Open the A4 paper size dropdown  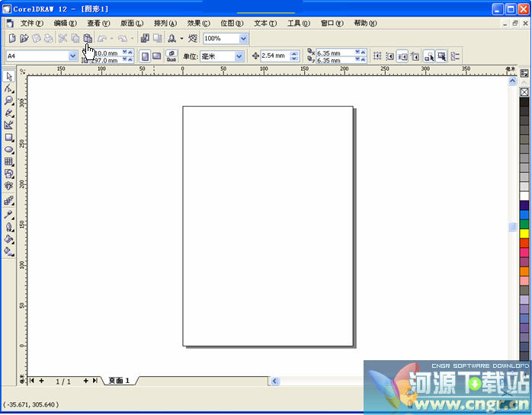click(73, 56)
